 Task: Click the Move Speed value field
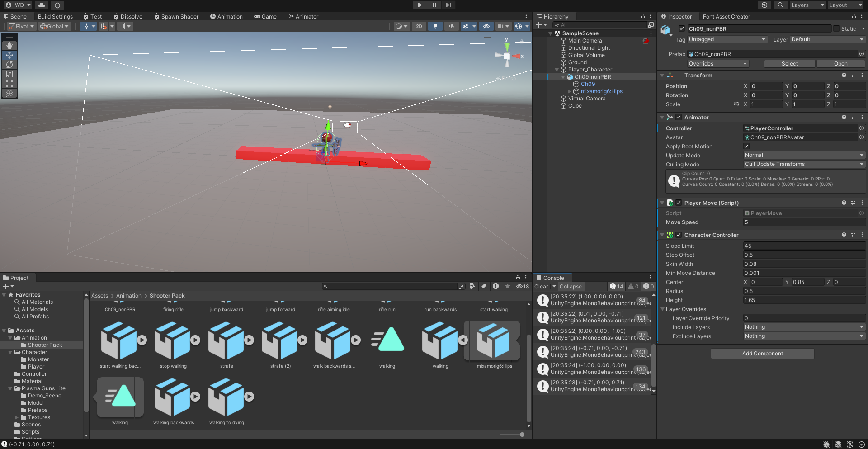tap(804, 222)
